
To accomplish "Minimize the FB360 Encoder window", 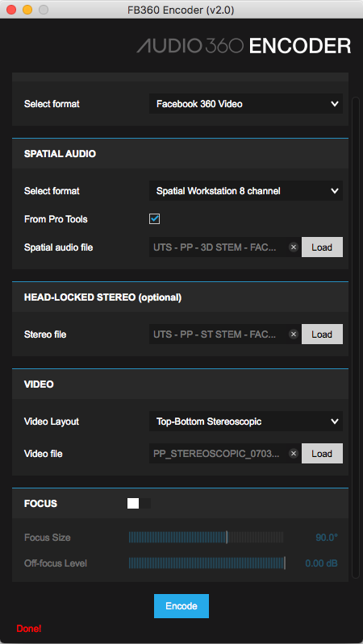I will tap(27, 10).
